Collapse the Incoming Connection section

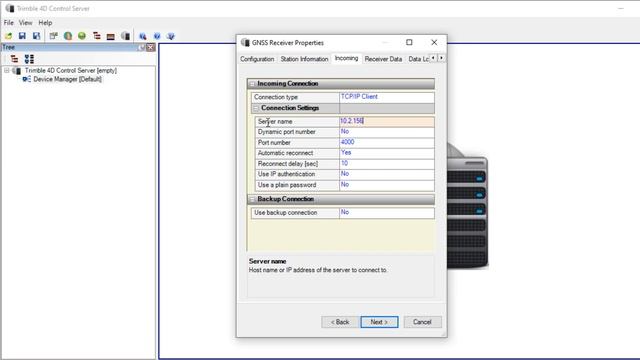(x=252, y=84)
